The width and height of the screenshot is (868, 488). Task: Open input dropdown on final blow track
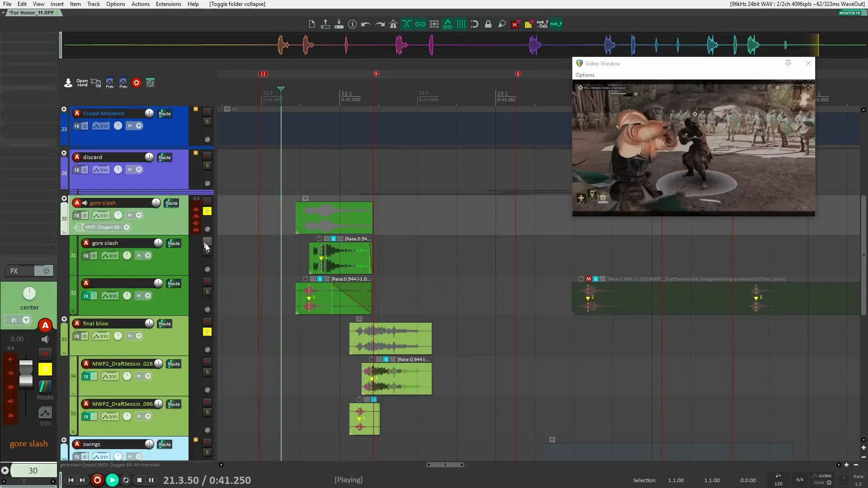coord(139,336)
